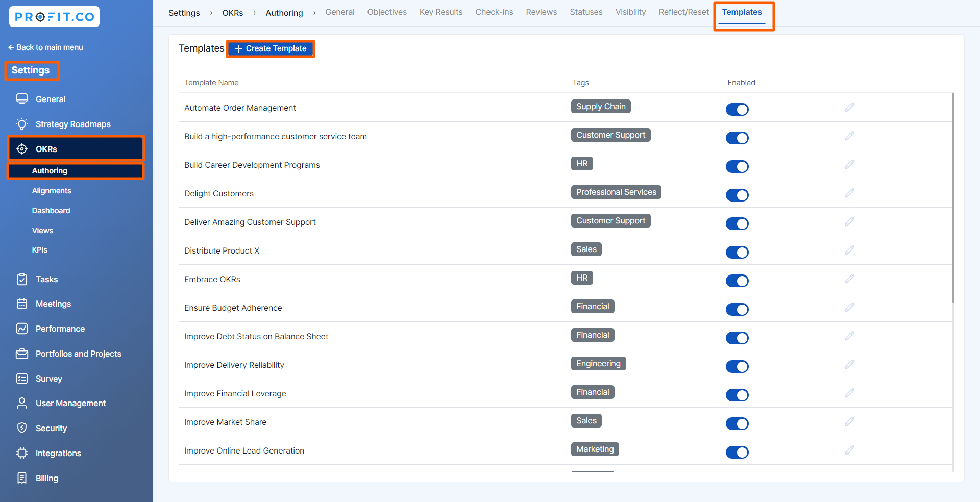Toggle off Improve Market Share template
Viewport: 980px width, 502px height.
coord(737,423)
